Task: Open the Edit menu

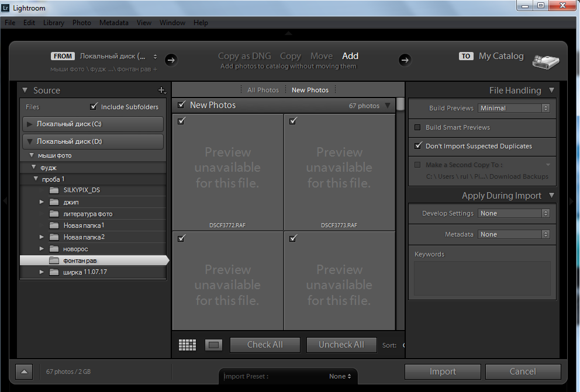Action: (x=29, y=23)
